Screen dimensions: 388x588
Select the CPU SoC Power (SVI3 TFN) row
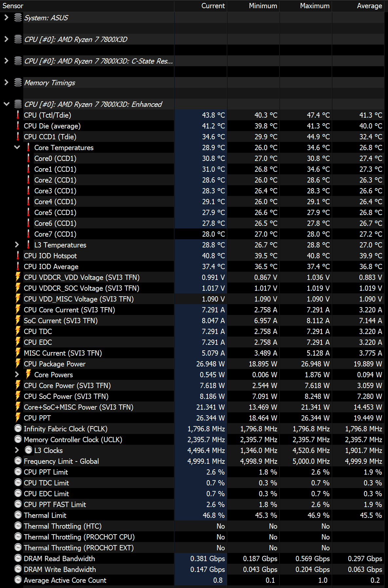(x=192, y=396)
